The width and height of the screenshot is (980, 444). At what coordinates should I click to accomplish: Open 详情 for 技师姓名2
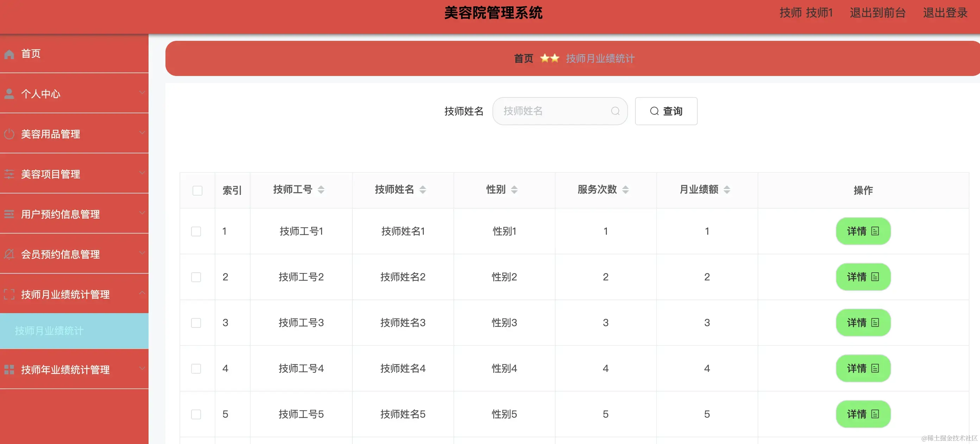863,277
